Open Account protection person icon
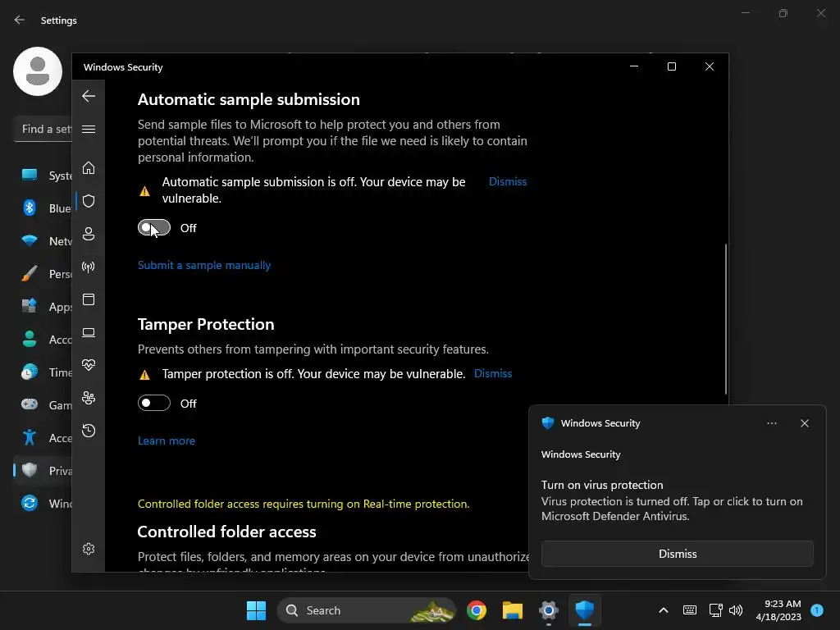The width and height of the screenshot is (840, 630). (89, 234)
